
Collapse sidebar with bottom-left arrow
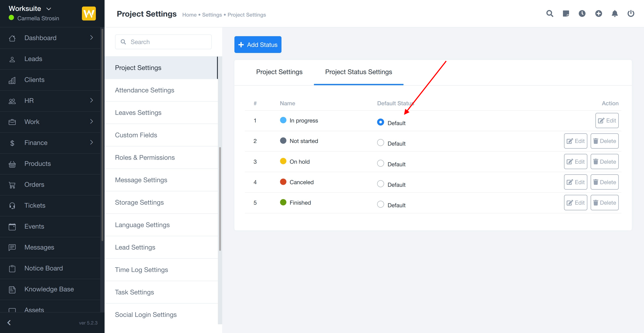click(9, 323)
